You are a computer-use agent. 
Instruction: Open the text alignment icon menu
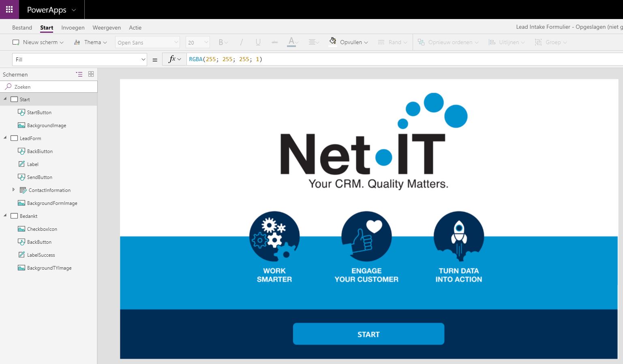coord(313,42)
